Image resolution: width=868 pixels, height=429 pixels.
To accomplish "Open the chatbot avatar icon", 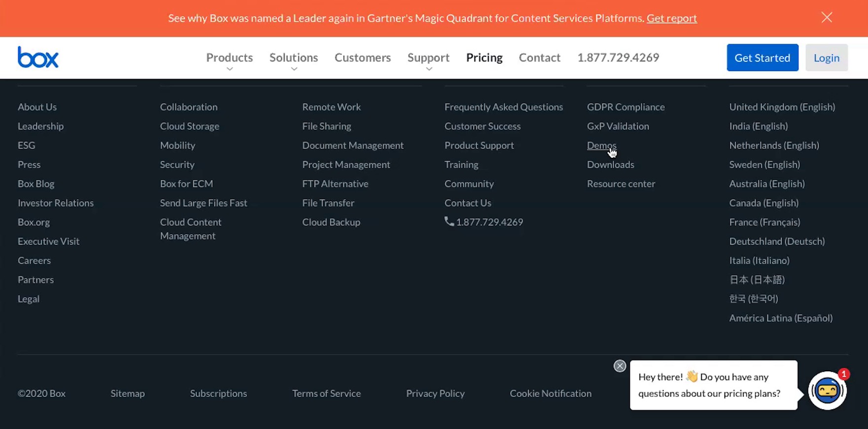I will [x=827, y=391].
